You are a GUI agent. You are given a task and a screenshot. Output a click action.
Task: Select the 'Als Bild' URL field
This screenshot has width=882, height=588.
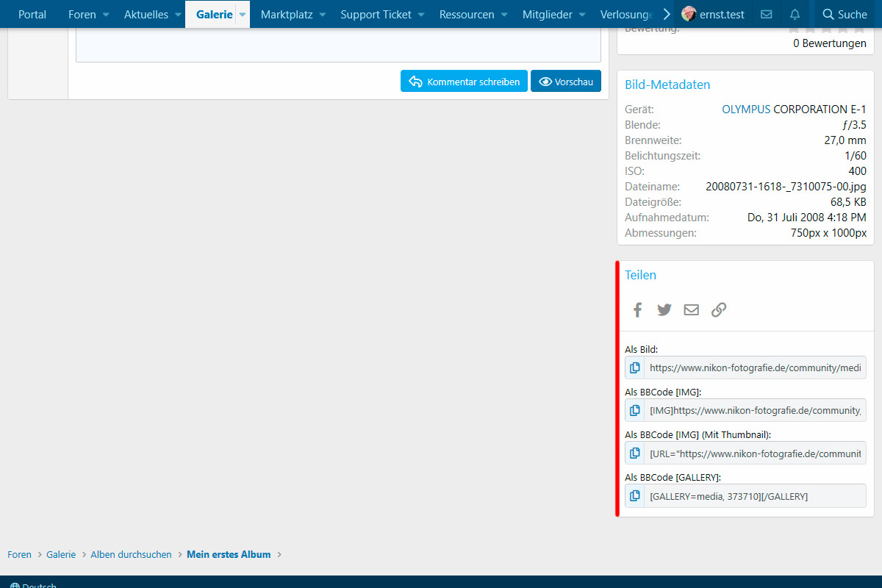pos(755,367)
